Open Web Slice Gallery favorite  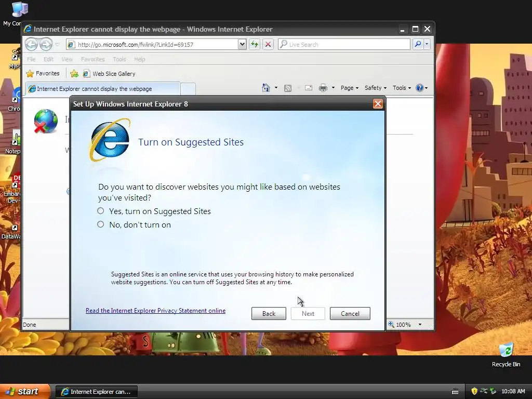pyautogui.click(x=109, y=74)
